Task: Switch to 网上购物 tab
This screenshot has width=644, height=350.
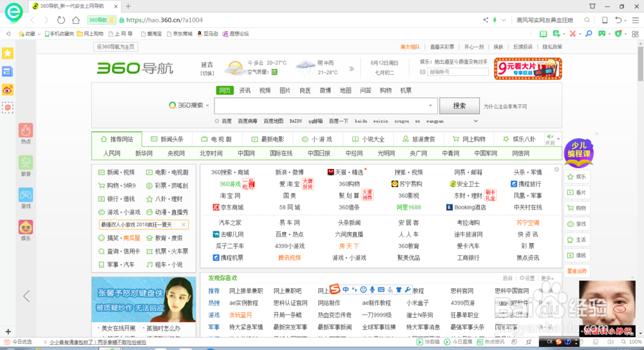Action: [469, 139]
